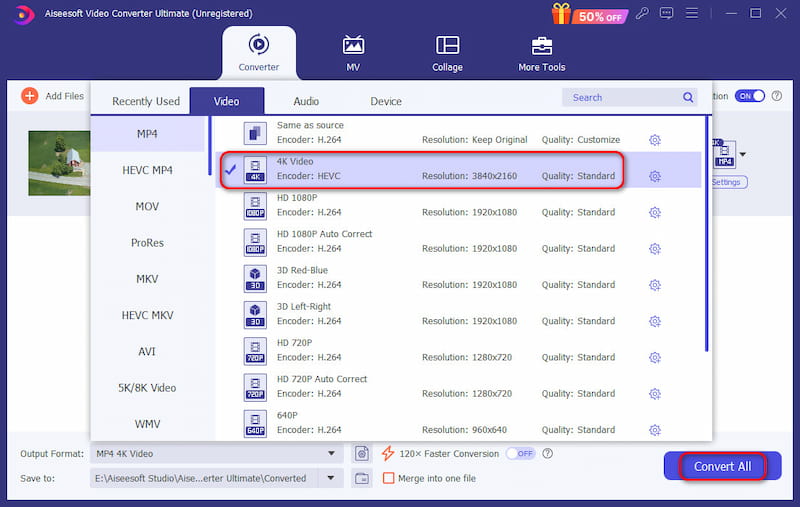The width and height of the screenshot is (800, 507).
Task: Click the 4K Video format icon
Action: [255, 170]
